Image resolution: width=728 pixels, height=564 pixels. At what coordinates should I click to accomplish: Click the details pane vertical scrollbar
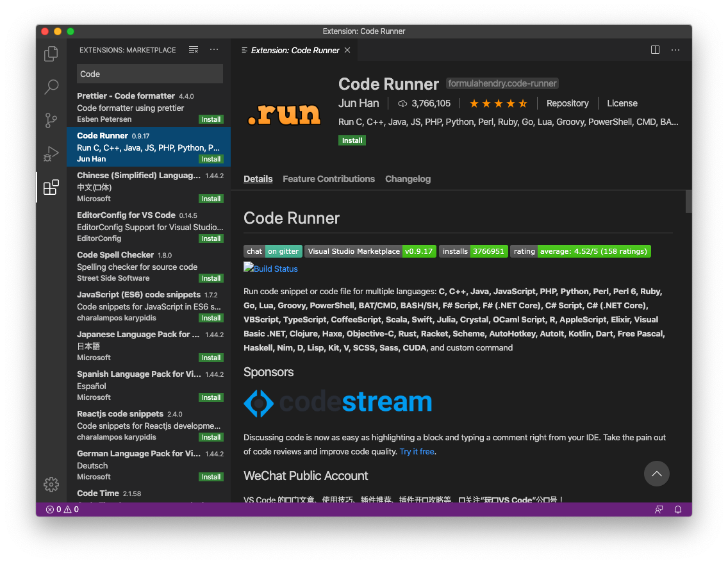pyautogui.click(x=688, y=201)
